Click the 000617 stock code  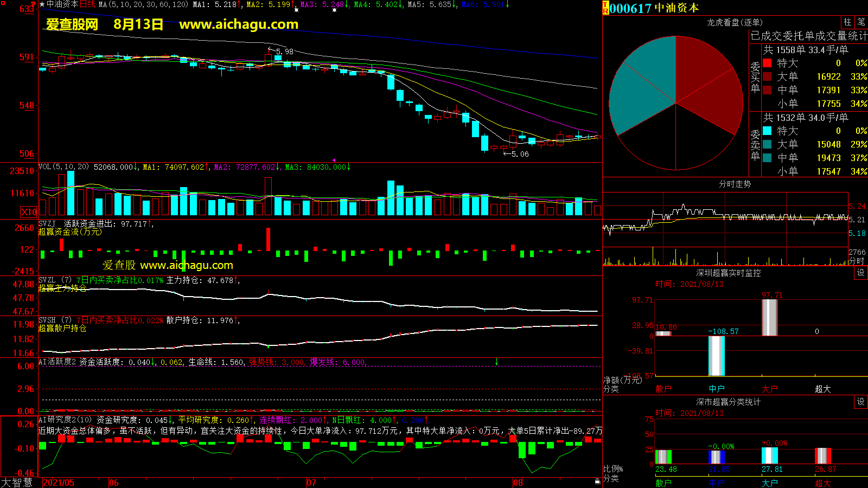tap(630, 8)
